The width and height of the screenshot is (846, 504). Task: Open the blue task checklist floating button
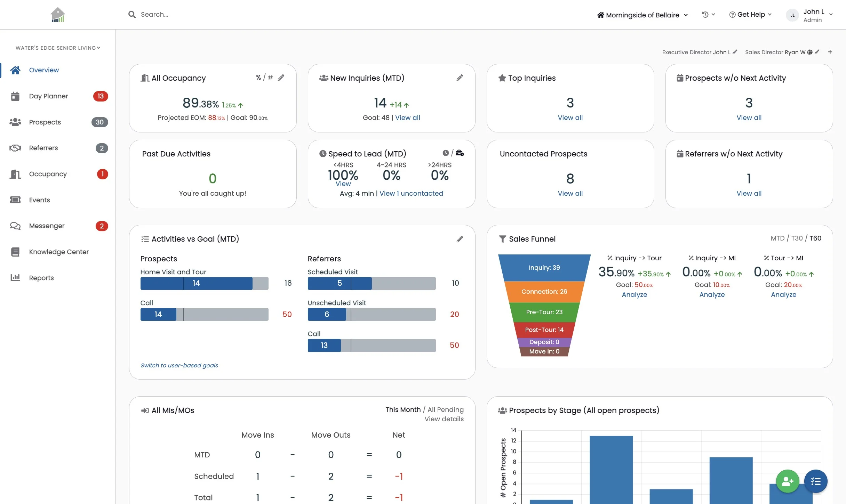816,481
